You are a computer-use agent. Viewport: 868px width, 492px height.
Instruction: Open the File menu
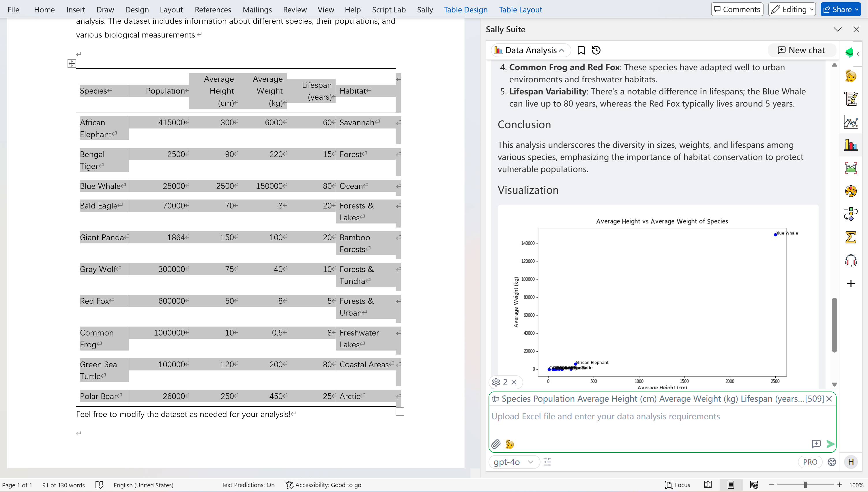pyautogui.click(x=13, y=10)
